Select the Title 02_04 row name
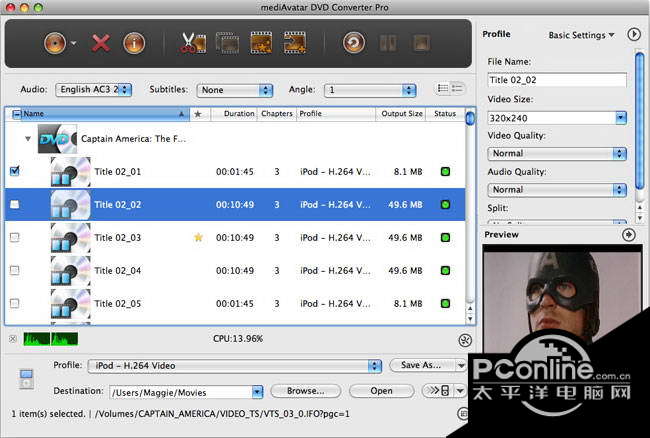The height and width of the screenshot is (438, 650). pos(118,271)
